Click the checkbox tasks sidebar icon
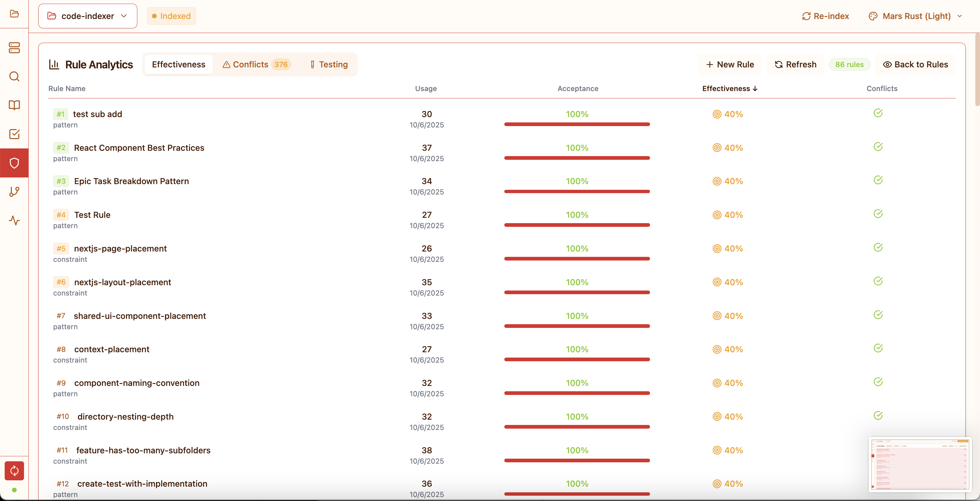This screenshot has height=501, width=980. (14, 134)
